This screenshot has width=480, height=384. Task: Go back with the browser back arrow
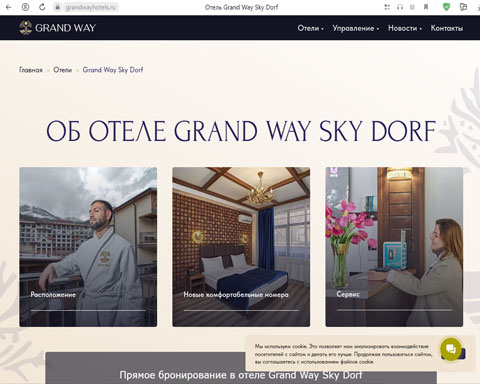click(8, 7)
